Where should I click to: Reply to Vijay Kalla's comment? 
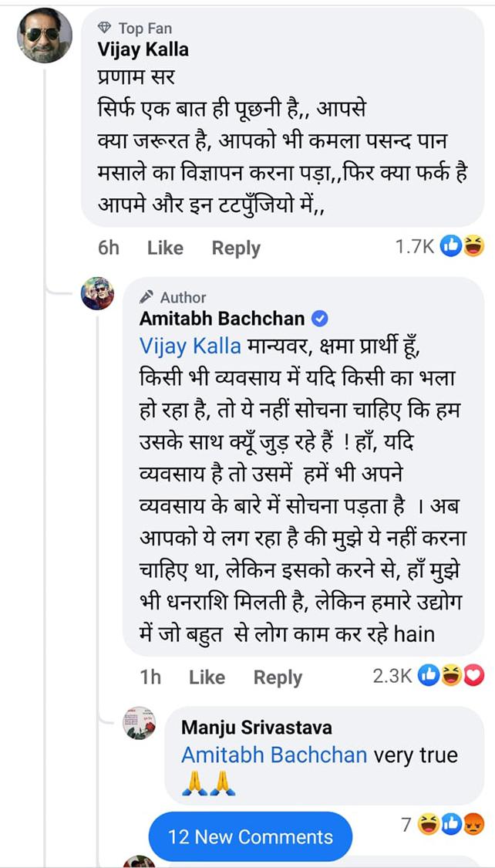pyautogui.click(x=236, y=248)
